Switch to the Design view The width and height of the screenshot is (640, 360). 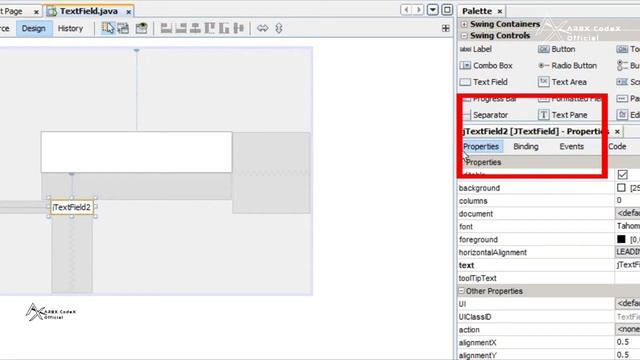click(33, 29)
